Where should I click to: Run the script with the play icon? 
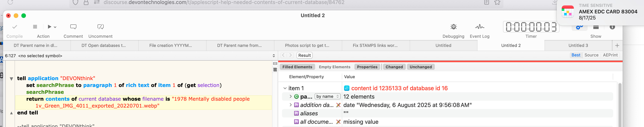(50, 27)
